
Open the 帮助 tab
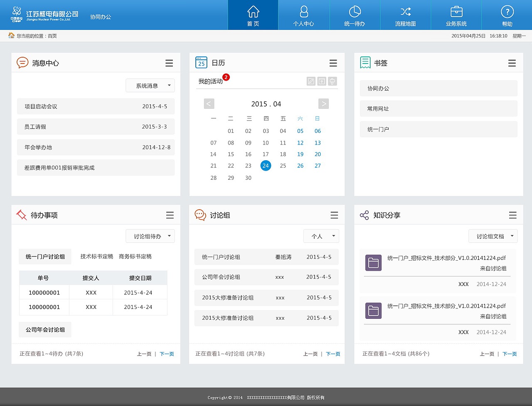pos(507,15)
